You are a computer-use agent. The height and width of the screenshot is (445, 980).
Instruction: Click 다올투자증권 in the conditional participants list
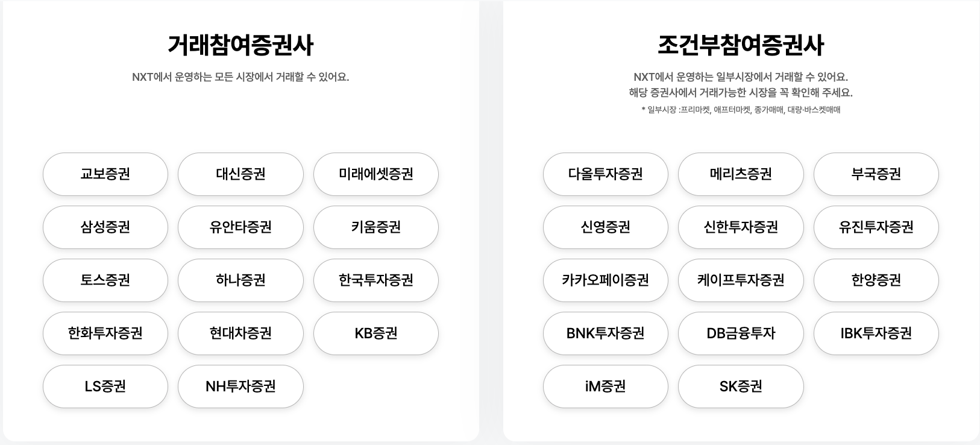pos(605,174)
